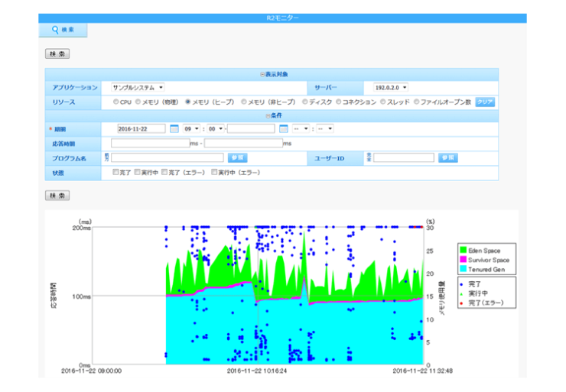Click the upper 検索 button above the form
This screenshot has width=566, height=392.
pos(57,53)
